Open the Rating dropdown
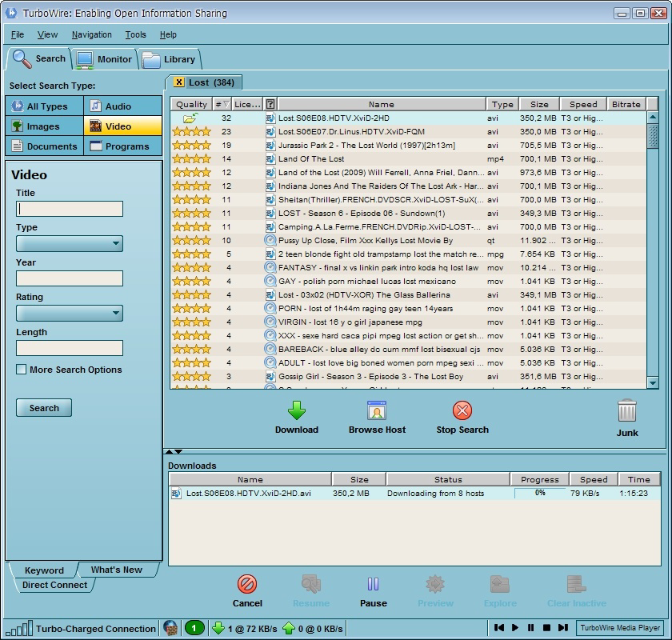This screenshot has height=640, width=672. point(70,313)
